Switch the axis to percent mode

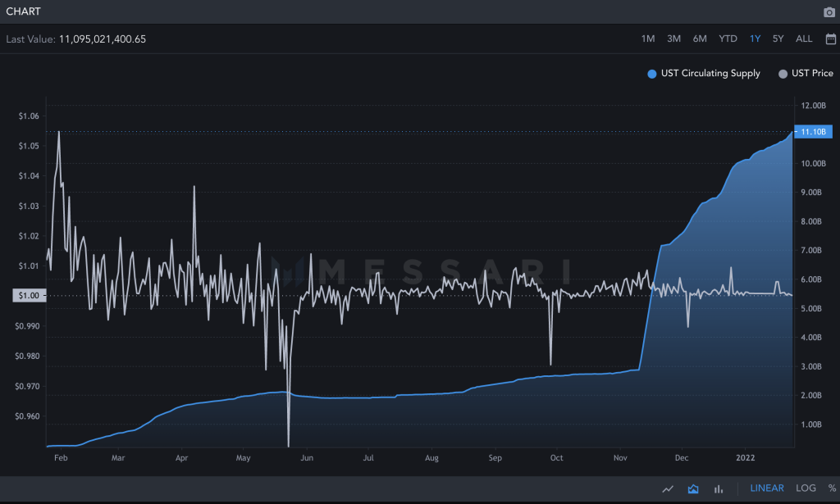(x=832, y=488)
